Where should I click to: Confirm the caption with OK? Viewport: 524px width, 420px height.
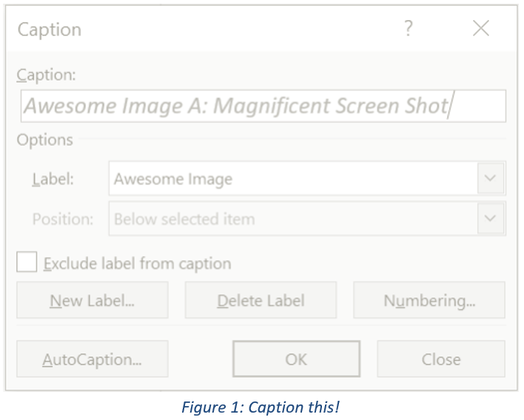coord(296,359)
